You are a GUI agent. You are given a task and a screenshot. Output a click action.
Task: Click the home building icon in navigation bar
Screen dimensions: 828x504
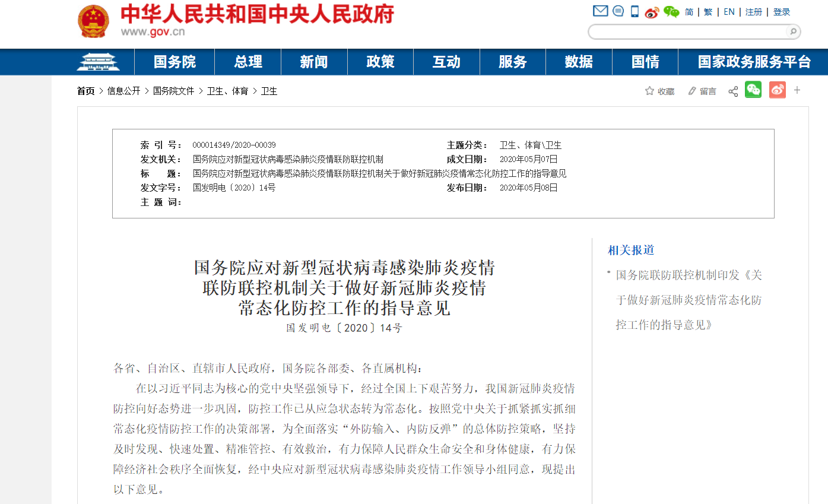click(100, 61)
